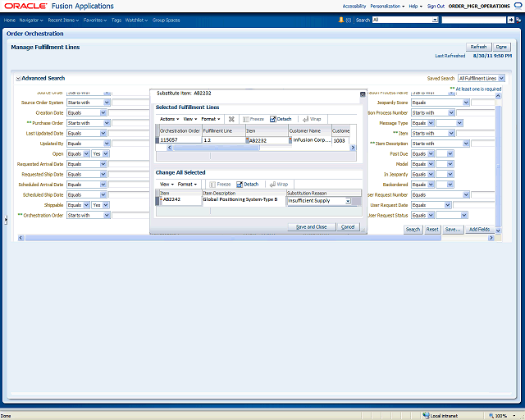Open the Saved Search dropdown

click(x=500, y=78)
